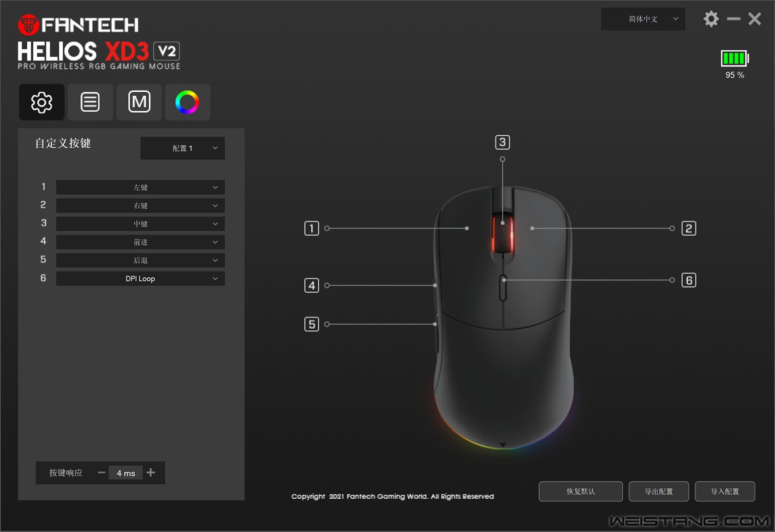Image resolution: width=775 pixels, height=532 pixels.
Task: Open the button settings gear tab
Action: [42, 102]
